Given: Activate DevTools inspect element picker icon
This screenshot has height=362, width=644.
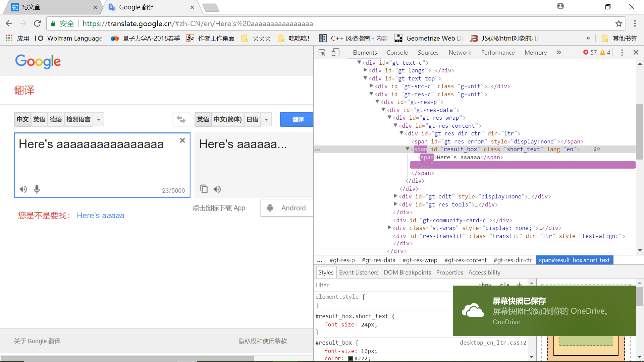Looking at the screenshot, I should (322, 53).
